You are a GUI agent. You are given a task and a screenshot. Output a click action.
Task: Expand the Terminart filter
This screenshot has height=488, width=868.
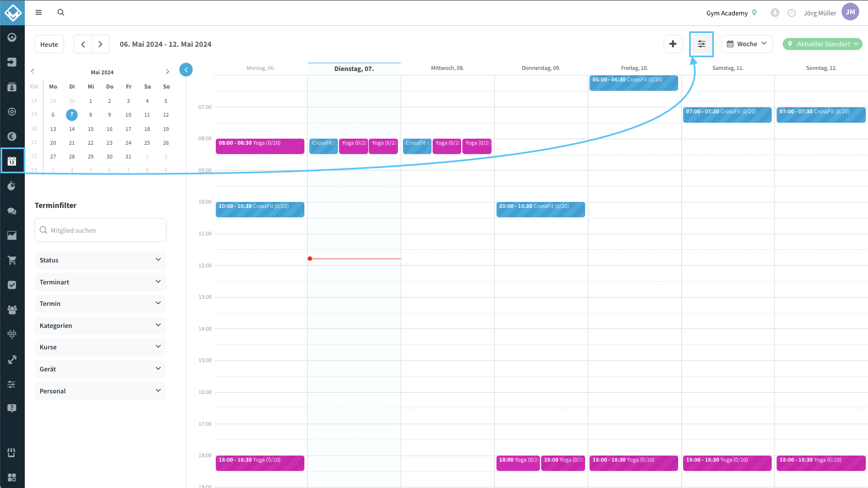100,282
